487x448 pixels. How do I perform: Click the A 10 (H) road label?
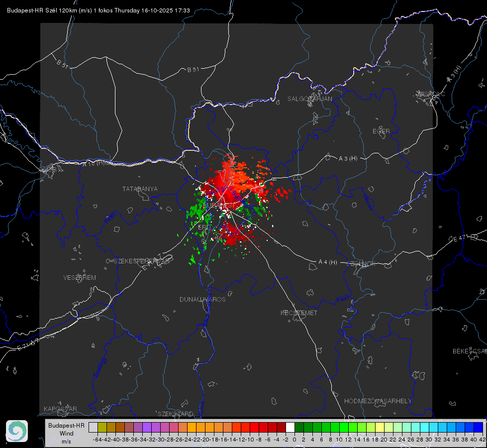(x=93, y=163)
